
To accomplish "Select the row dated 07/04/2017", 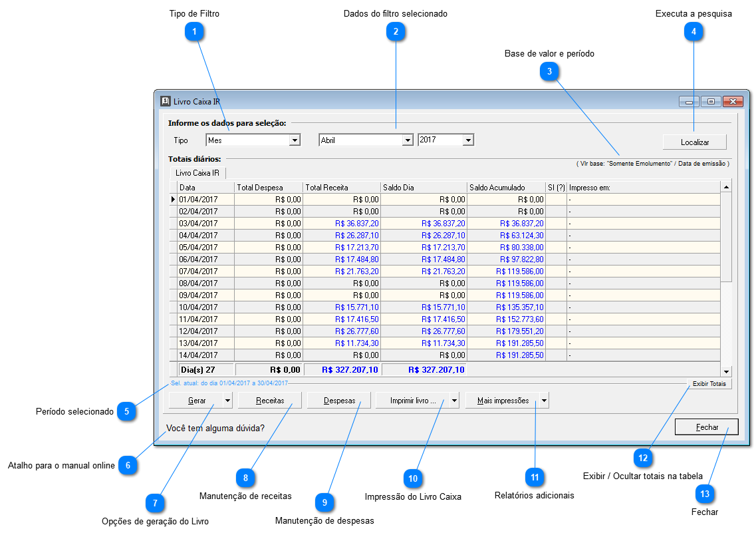I will pos(445,271).
